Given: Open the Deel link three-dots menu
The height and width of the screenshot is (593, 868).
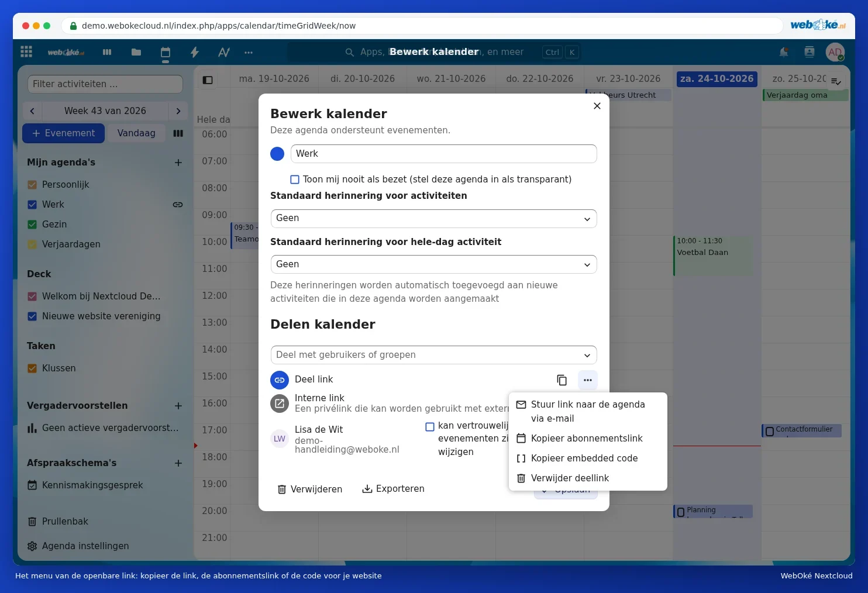Looking at the screenshot, I should (588, 380).
